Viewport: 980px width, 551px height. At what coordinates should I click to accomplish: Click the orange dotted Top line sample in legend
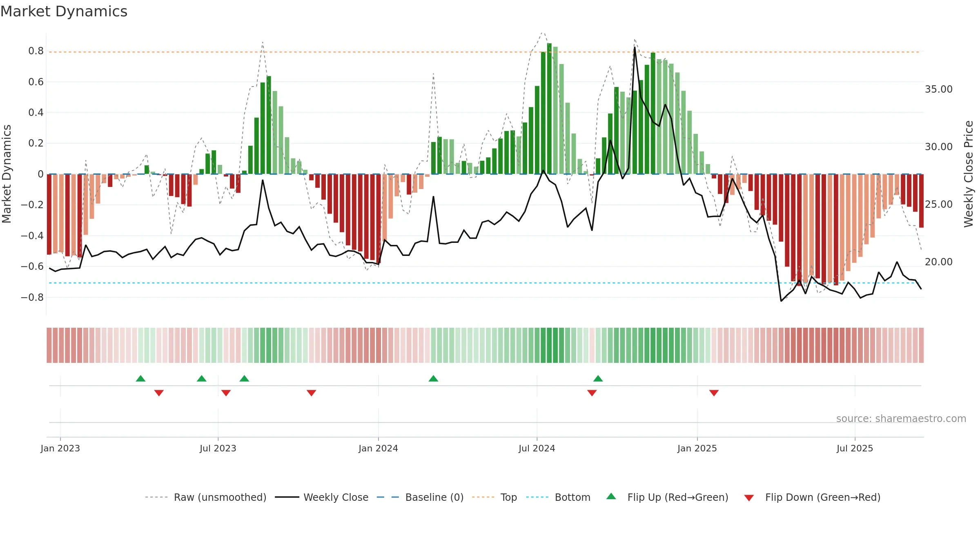pyautogui.click(x=483, y=497)
